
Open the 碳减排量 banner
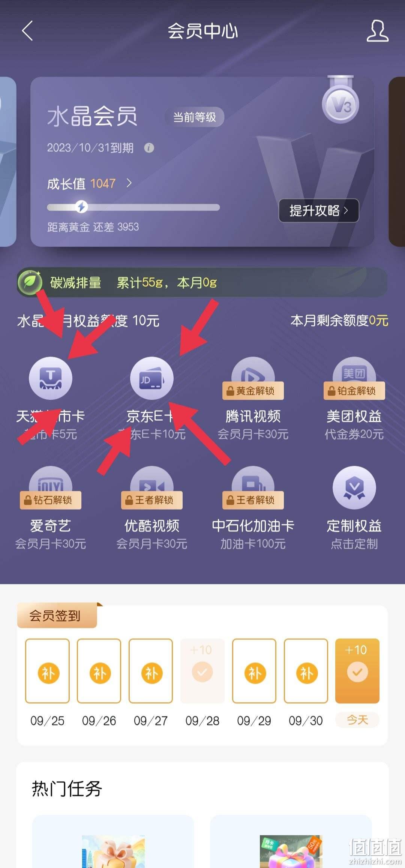(x=202, y=282)
